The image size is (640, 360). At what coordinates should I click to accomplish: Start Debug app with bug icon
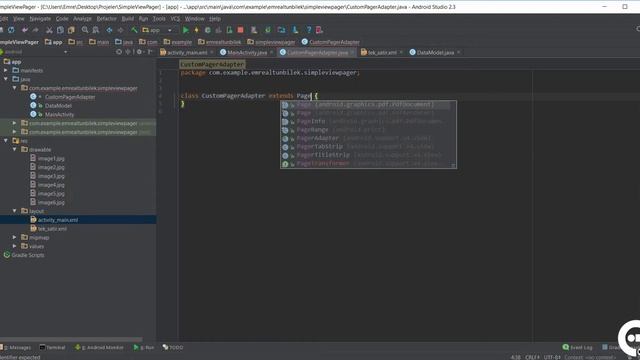click(x=207, y=30)
